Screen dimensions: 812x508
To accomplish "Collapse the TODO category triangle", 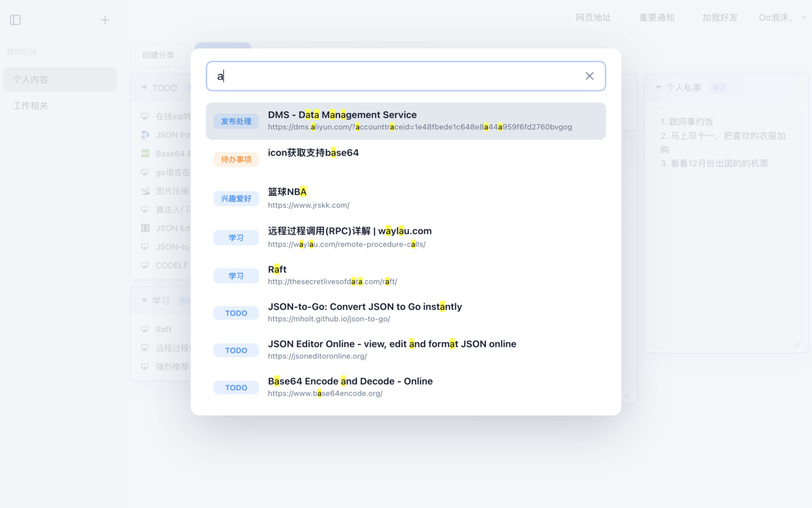I will click(144, 88).
